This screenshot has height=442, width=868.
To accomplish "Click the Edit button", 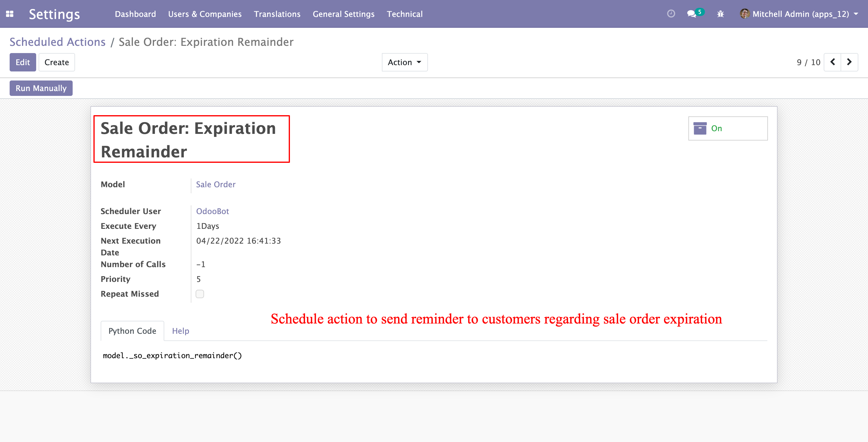I will point(23,62).
